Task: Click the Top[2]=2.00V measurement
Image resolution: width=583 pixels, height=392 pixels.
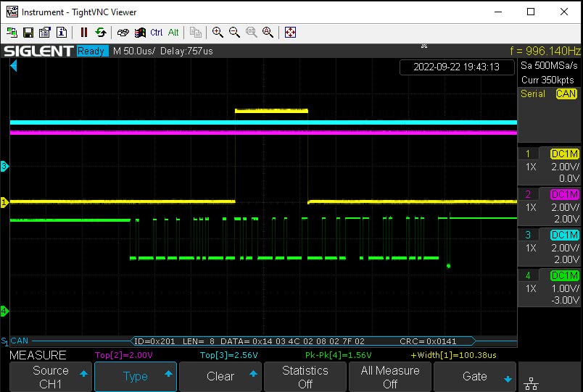Action: pyautogui.click(x=124, y=355)
